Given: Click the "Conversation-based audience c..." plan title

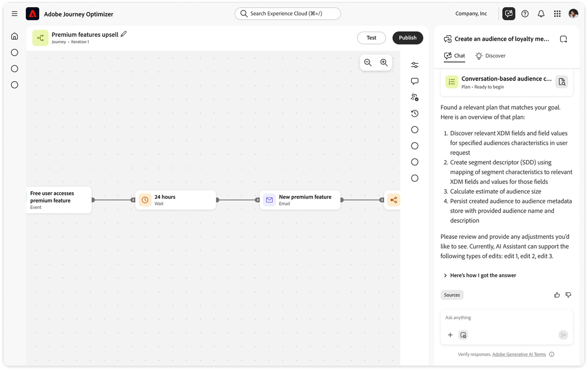Looking at the screenshot, I should [x=506, y=79].
